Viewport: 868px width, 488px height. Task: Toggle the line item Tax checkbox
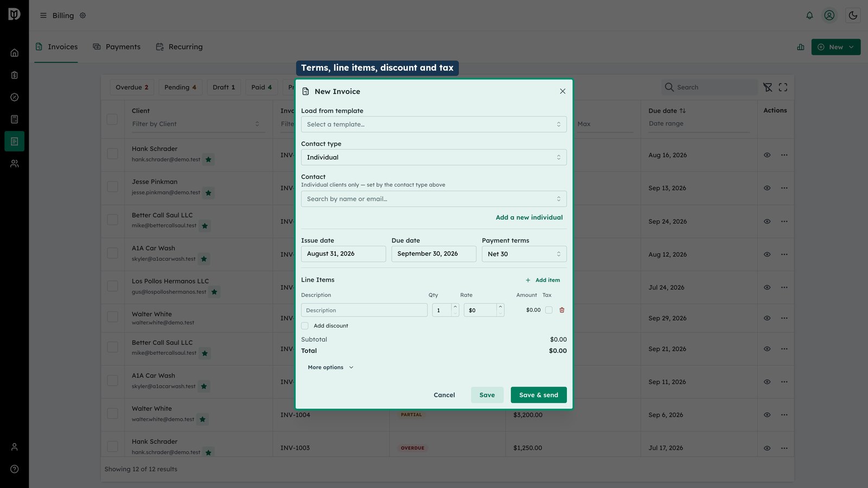tap(548, 310)
